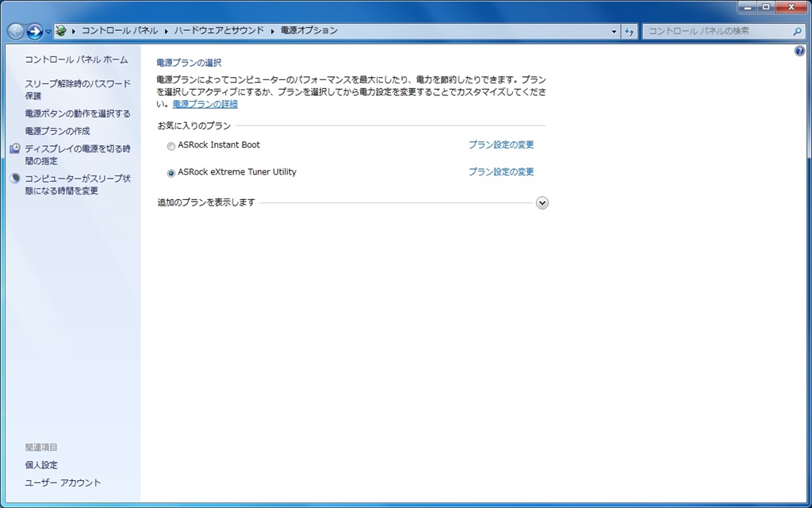Maximize the window
The height and width of the screenshot is (508, 812).
coord(766,7)
